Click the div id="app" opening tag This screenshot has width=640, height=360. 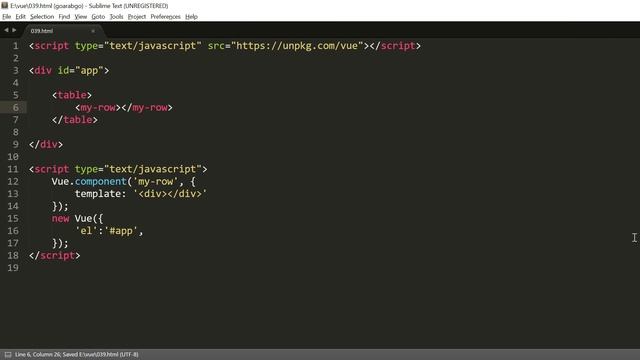(69, 71)
